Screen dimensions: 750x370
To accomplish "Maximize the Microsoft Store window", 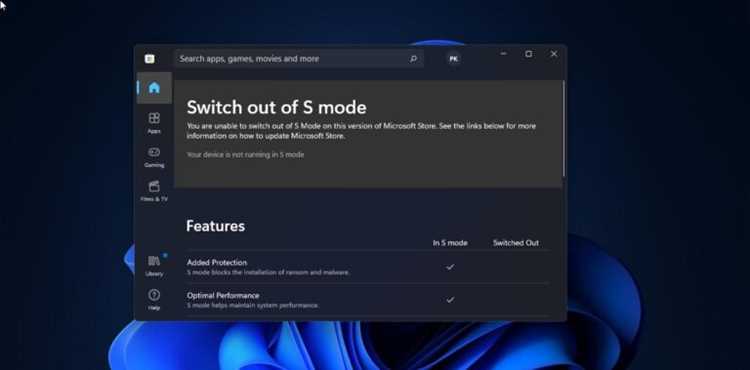I will pos(529,54).
